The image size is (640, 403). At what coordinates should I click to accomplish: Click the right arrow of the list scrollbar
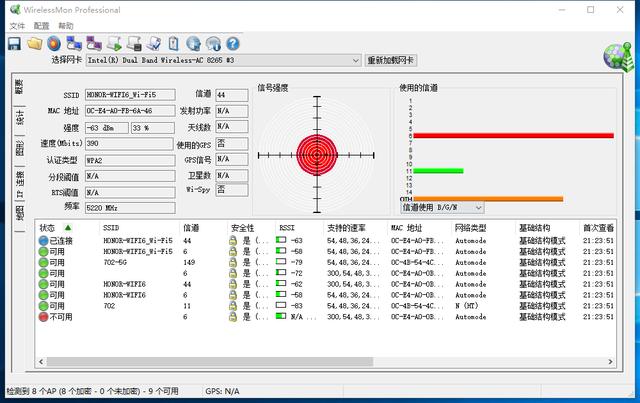[610, 362]
